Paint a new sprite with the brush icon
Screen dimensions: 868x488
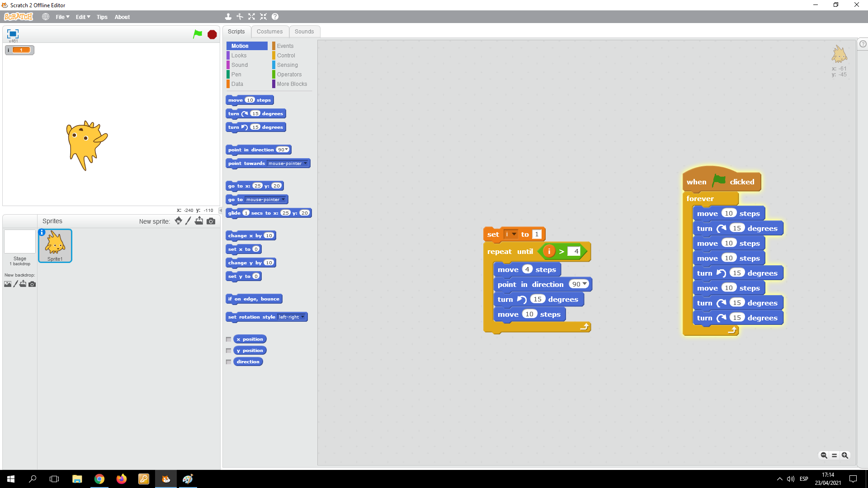coord(189,221)
